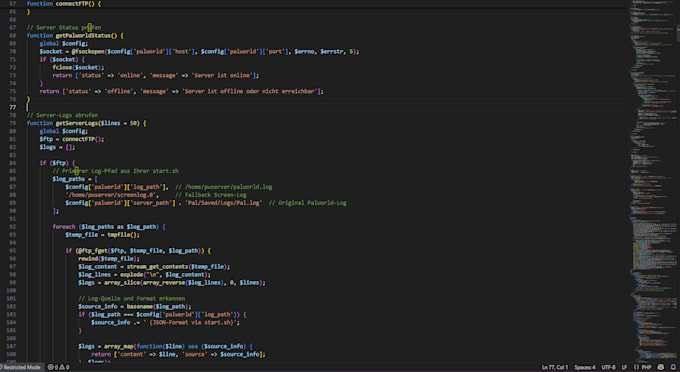Click the Ln 77, Col 1 cursor position

555,367
